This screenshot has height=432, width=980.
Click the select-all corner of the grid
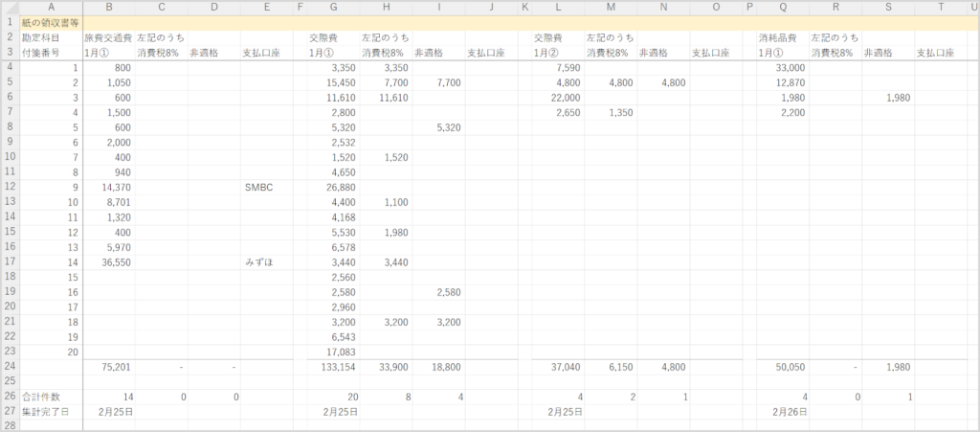(x=9, y=7)
